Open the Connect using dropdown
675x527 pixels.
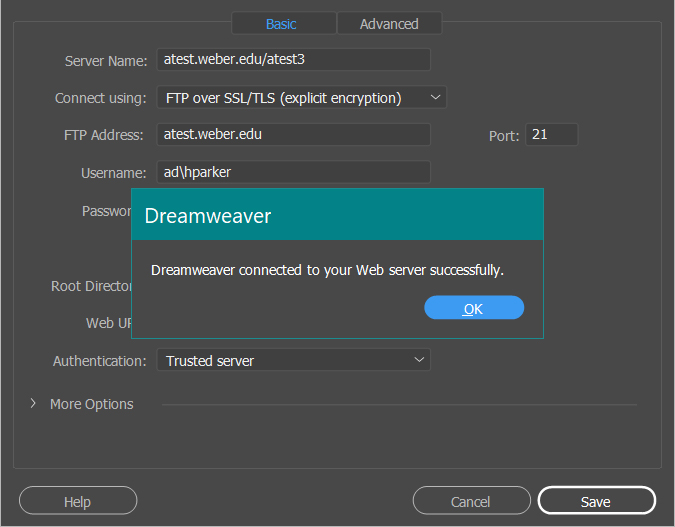click(x=301, y=98)
